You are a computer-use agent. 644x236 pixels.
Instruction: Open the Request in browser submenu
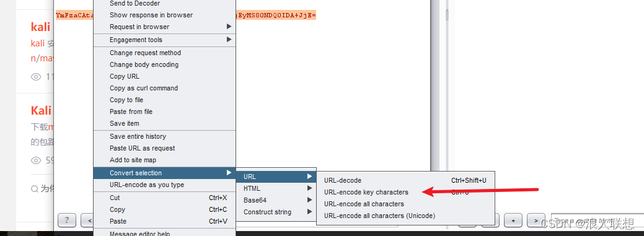[165, 27]
